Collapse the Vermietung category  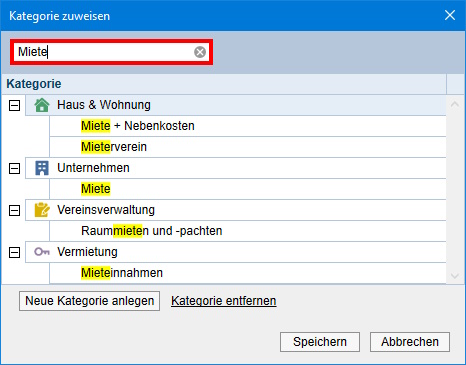(14, 252)
